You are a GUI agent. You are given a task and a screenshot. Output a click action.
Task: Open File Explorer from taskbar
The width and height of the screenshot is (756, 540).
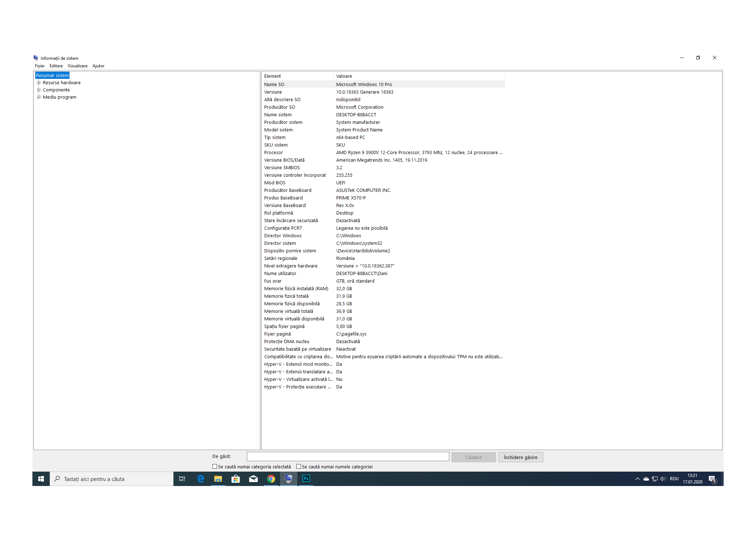(x=218, y=479)
